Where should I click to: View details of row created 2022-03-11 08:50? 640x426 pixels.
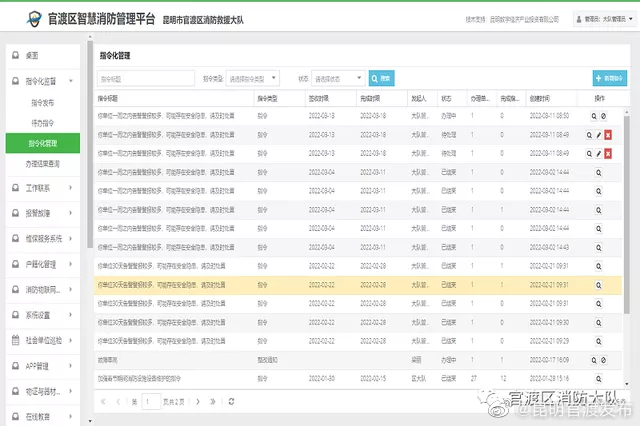[594, 116]
